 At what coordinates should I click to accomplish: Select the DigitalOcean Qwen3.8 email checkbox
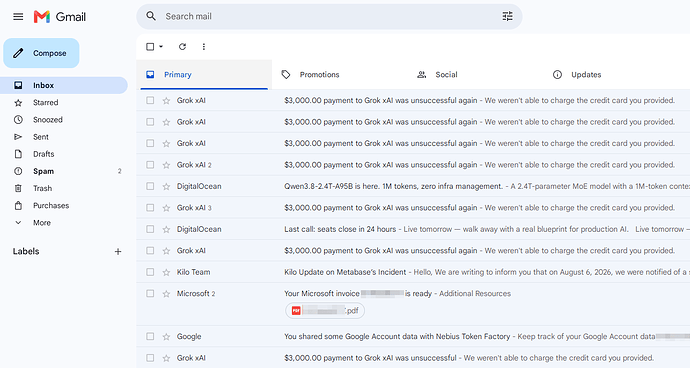pyautogui.click(x=150, y=186)
